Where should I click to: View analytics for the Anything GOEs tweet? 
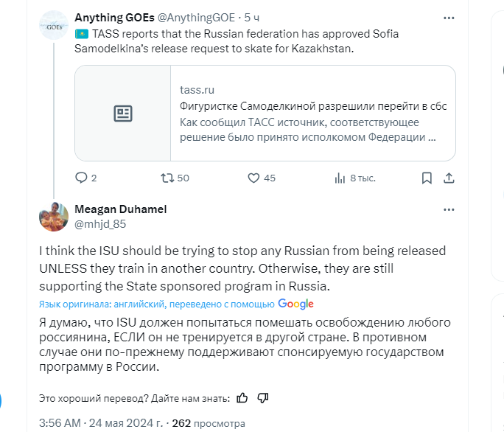[340, 178]
